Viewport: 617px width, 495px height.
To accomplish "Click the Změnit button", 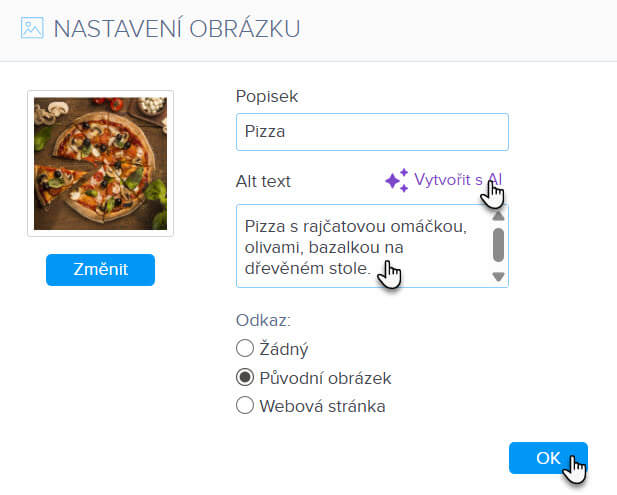I will pos(100,270).
